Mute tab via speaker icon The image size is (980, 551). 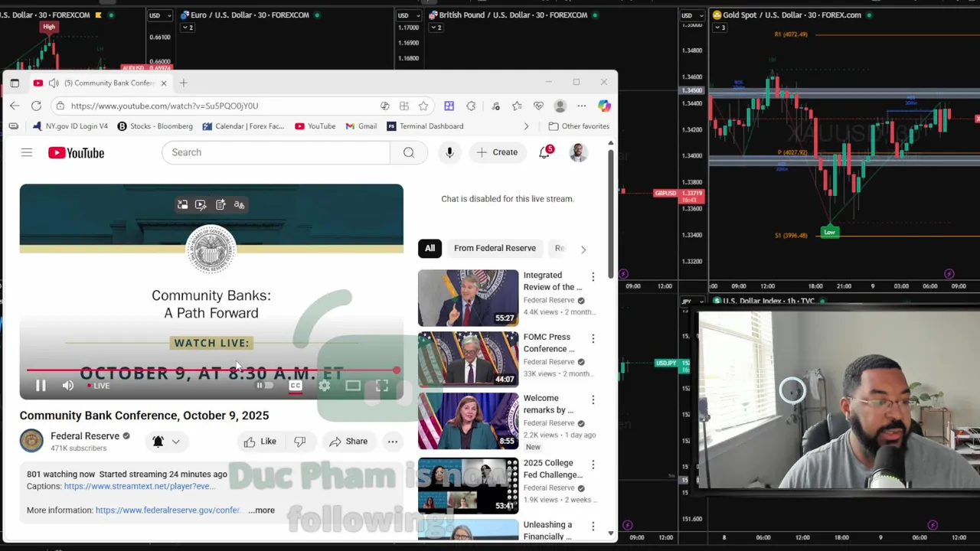[x=54, y=83]
